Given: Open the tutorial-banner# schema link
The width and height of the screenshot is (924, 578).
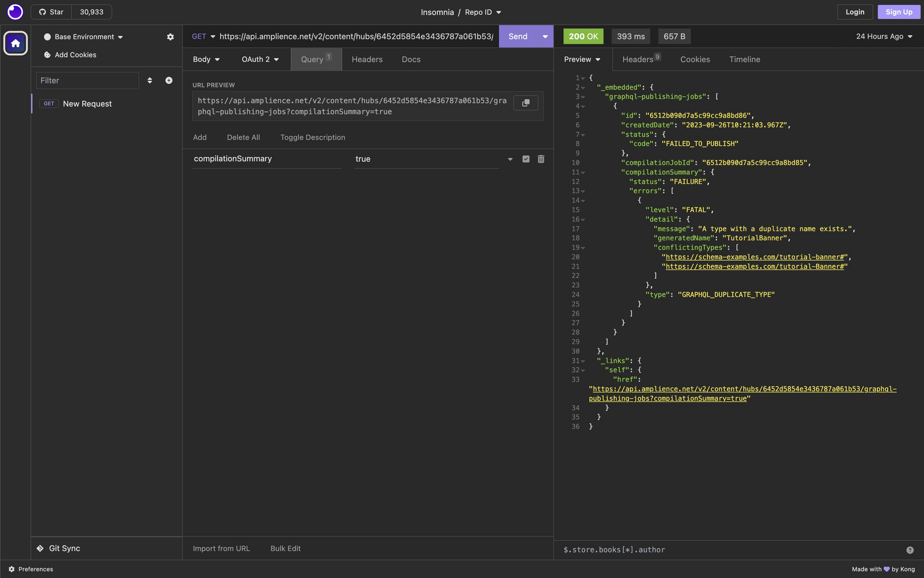Looking at the screenshot, I should (x=755, y=257).
